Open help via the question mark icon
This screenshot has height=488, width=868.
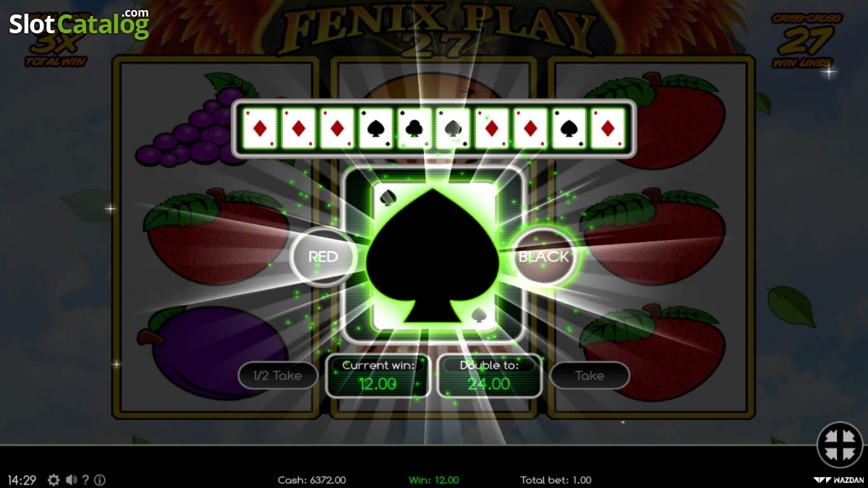(86, 480)
